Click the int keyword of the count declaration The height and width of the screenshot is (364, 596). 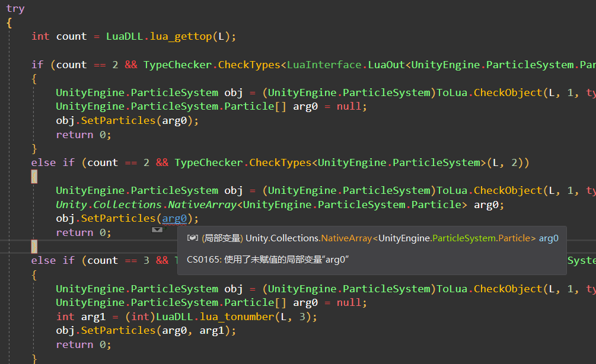[40, 37]
